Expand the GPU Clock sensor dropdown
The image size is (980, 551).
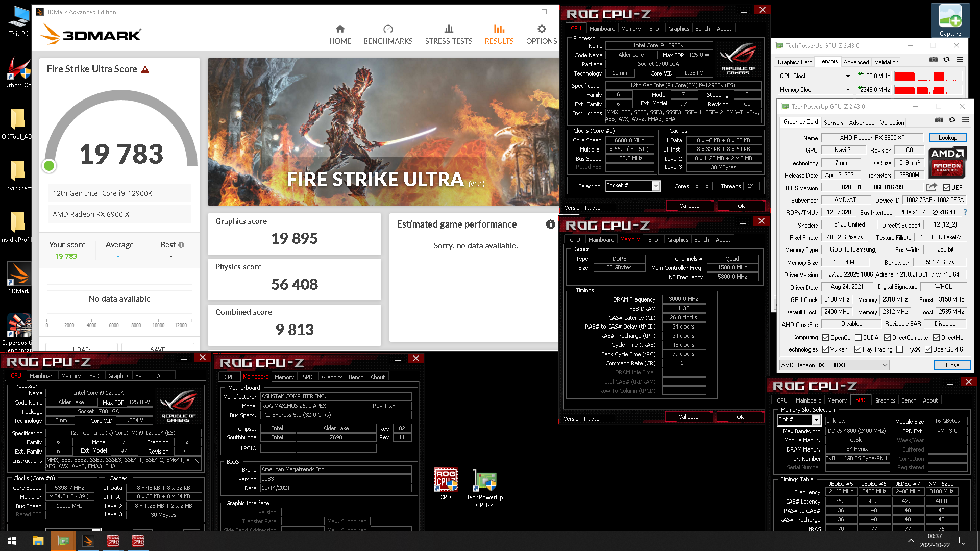pos(848,76)
